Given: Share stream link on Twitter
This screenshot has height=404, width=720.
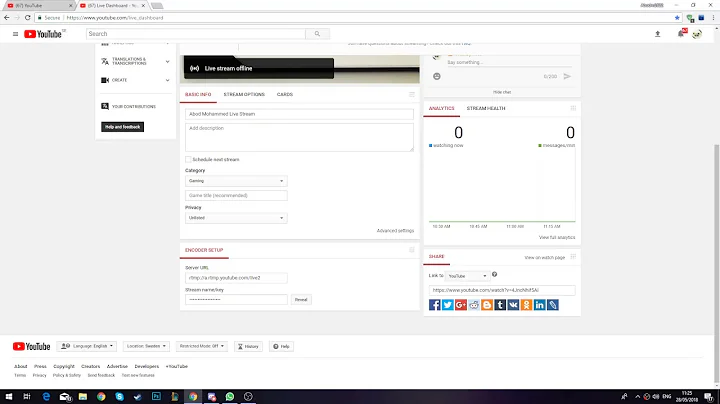Looking at the screenshot, I should 448,305.
